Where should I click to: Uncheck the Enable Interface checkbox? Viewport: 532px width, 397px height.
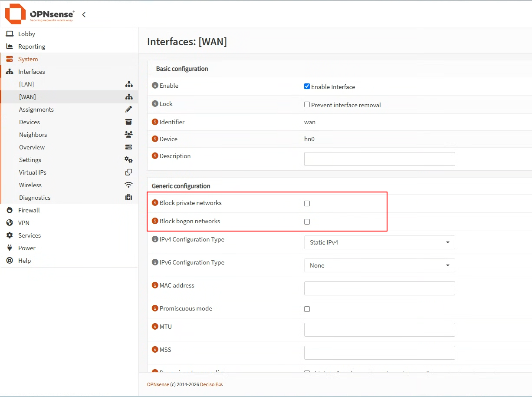click(x=307, y=86)
